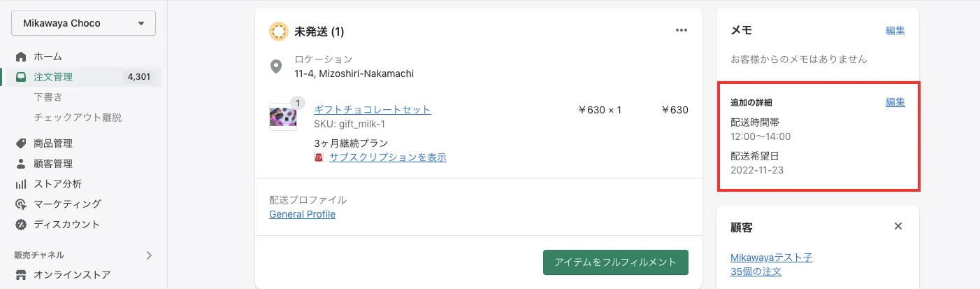Click the Home house icon in sidebar
The height and width of the screenshot is (289, 980).
(x=21, y=57)
